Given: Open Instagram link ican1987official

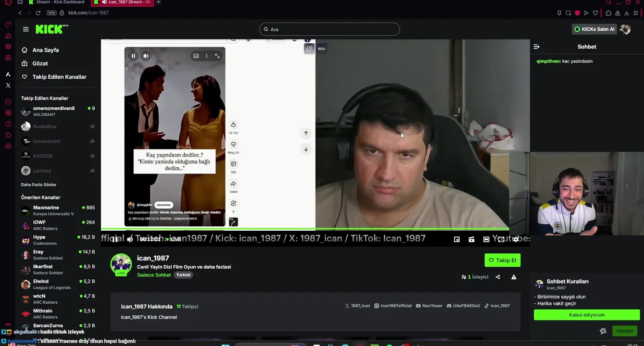Looking at the screenshot, I should (393, 306).
